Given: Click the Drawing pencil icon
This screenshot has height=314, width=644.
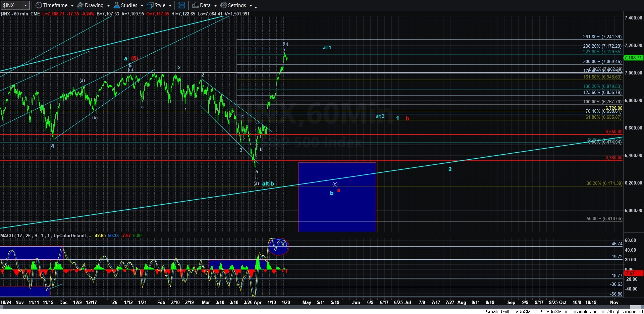Looking at the screenshot, I should click(x=80, y=5).
